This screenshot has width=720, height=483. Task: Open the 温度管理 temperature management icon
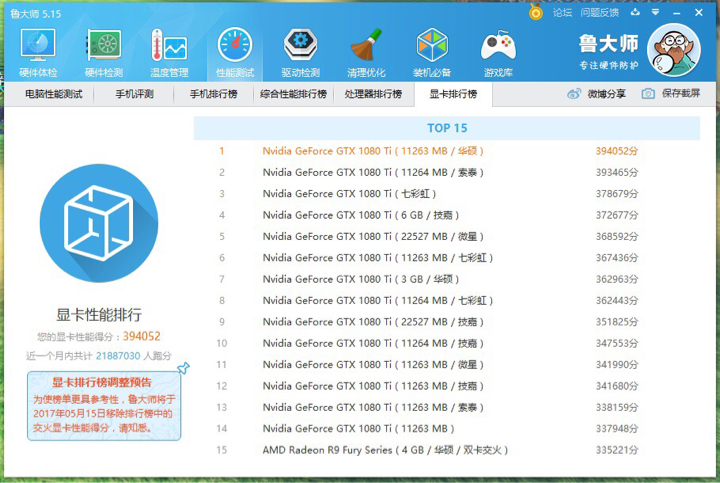click(x=169, y=52)
